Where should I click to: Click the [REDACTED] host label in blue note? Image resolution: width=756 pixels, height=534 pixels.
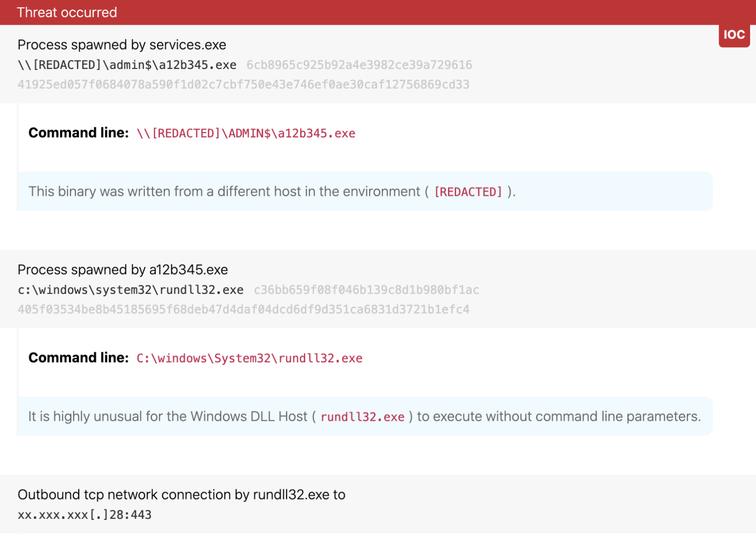(468, 192)
